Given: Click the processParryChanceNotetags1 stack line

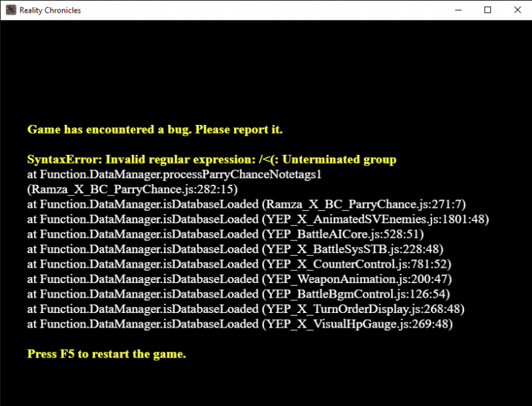Looking at the screenshot, I should click(x=174, y=175).
